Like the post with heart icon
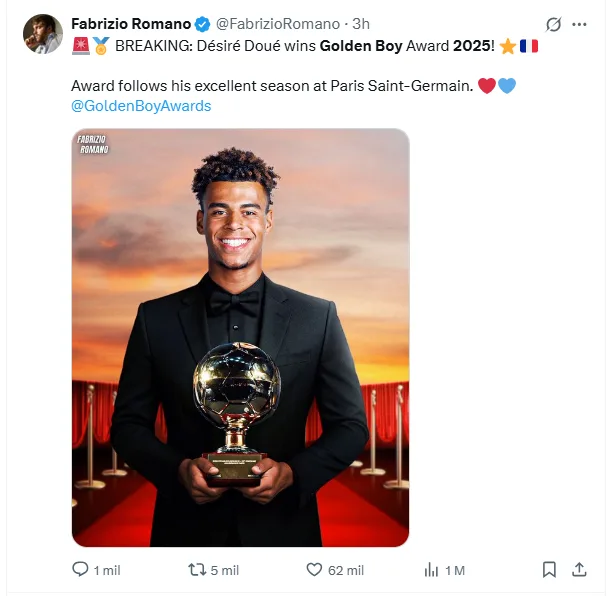The width and height of the screenshot is (615, 596). click(314, 570)
